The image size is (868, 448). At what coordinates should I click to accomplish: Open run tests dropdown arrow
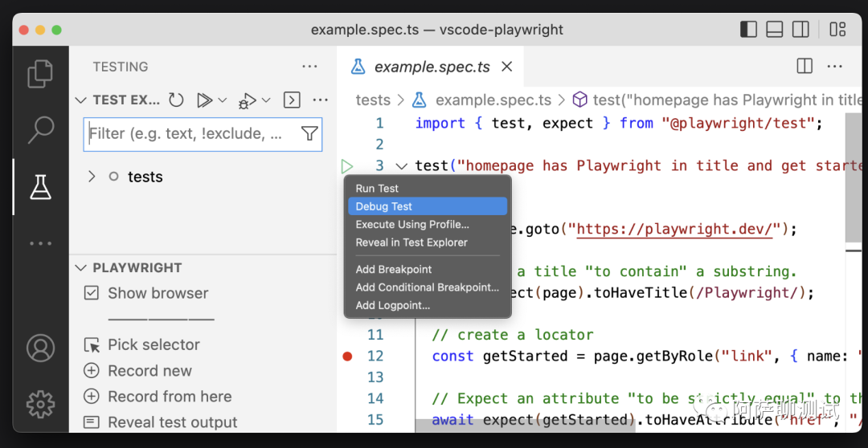click(222, 100)
